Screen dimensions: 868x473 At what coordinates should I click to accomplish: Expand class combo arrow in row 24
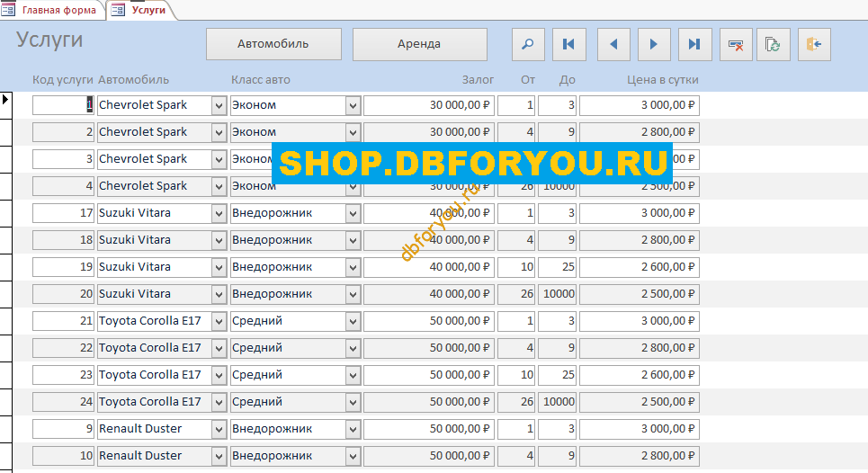click(x=353, y=402)
